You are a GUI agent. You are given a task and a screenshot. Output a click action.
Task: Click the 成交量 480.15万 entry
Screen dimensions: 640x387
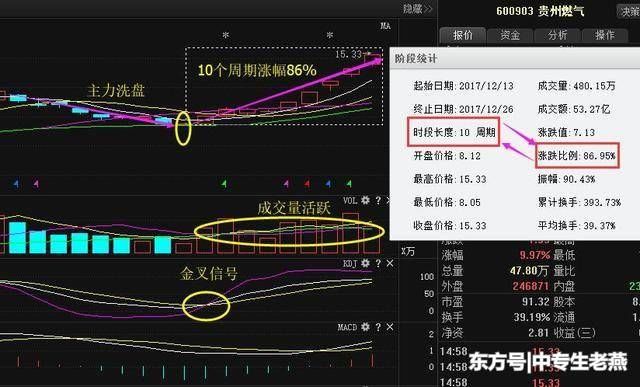[576, 86]
